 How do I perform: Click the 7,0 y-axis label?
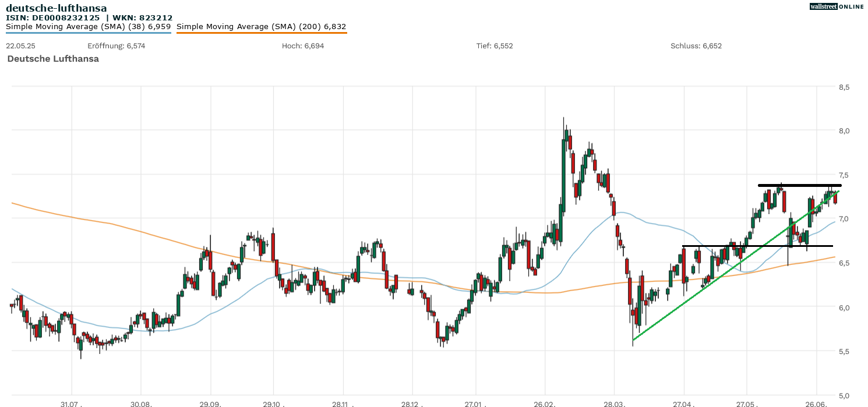pos(844,219)
